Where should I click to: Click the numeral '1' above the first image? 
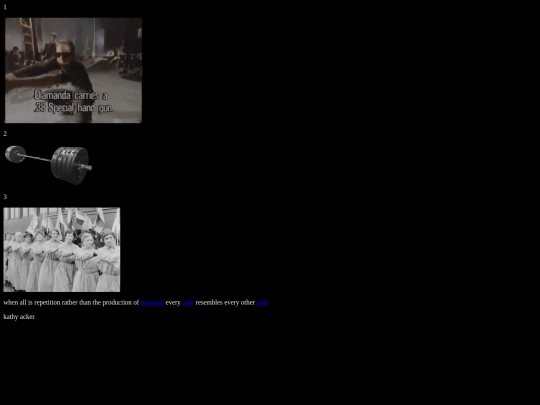[x=5, y=7]
